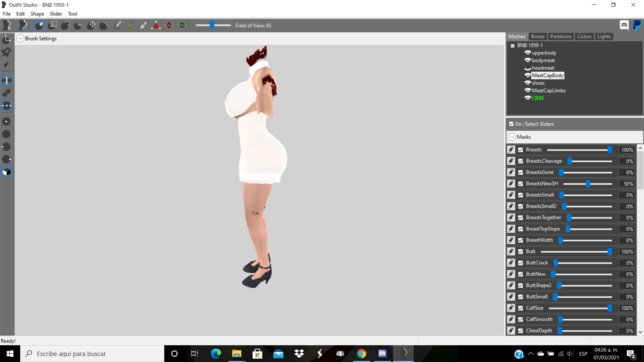
Task: Activate the Pivot pin tool
Action: [x=7, y=52]
